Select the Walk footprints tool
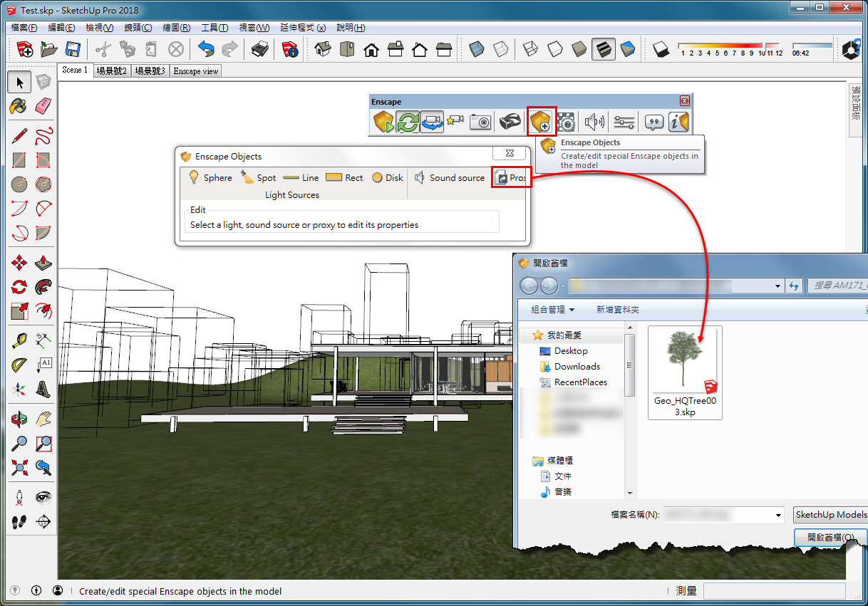The image size is (868, 606). click(x=19, y=522)
